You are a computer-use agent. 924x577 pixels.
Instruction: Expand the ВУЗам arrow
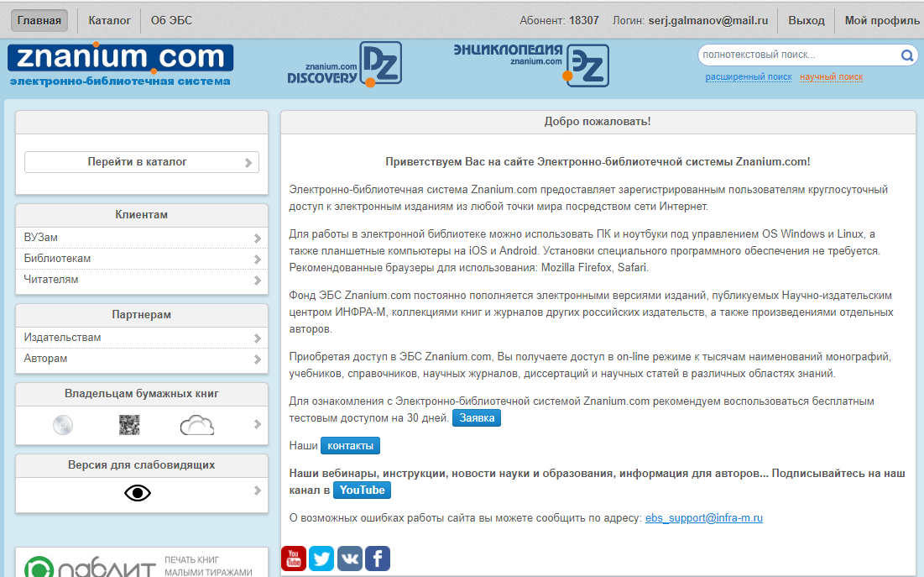click(x=257, y=239)
